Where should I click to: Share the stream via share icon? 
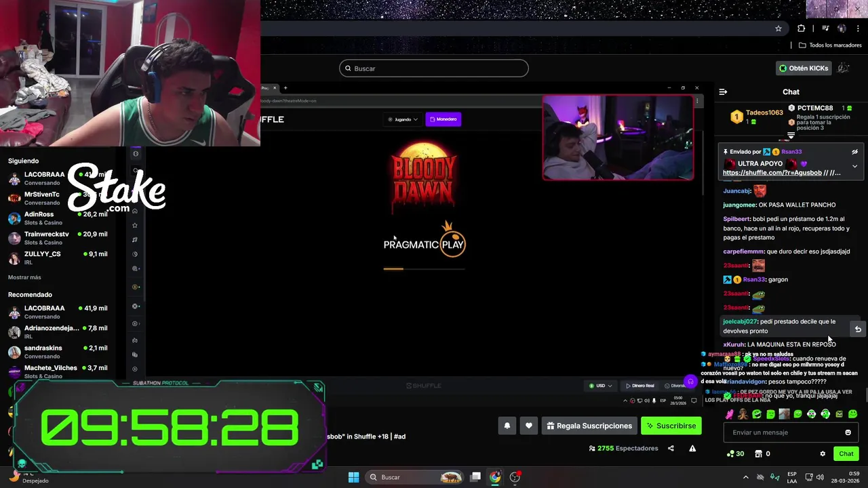click(671, 448)
